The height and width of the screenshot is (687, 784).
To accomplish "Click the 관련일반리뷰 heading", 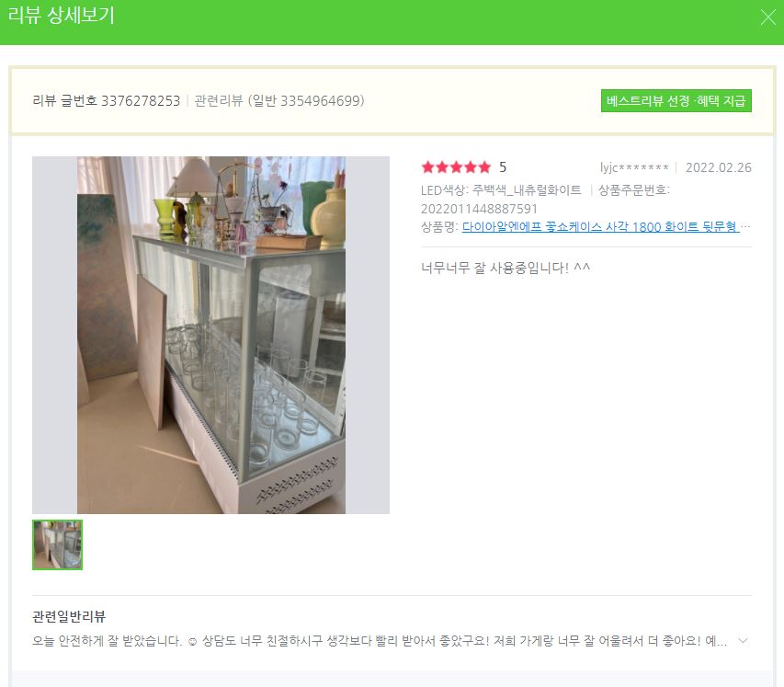I will click(x=69, y=616).
